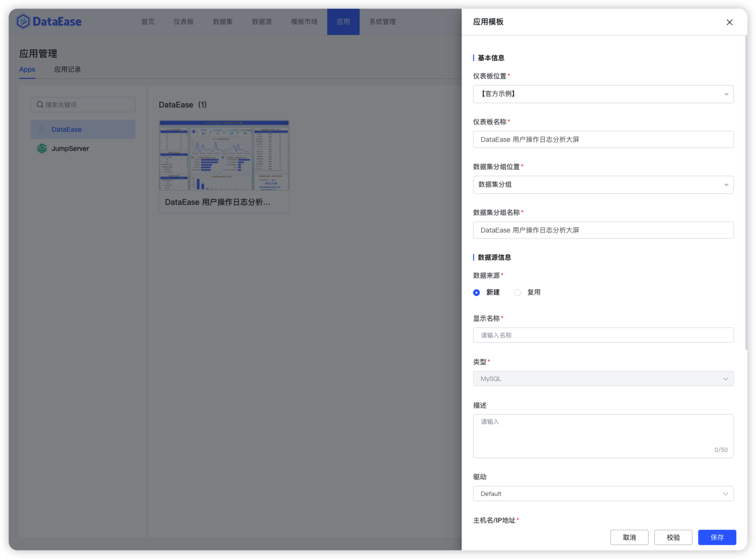Click the 仪表板名称 input field
The height and width of the screenshot is (559, 756).
pyautogui.click(x=603, y=139)
